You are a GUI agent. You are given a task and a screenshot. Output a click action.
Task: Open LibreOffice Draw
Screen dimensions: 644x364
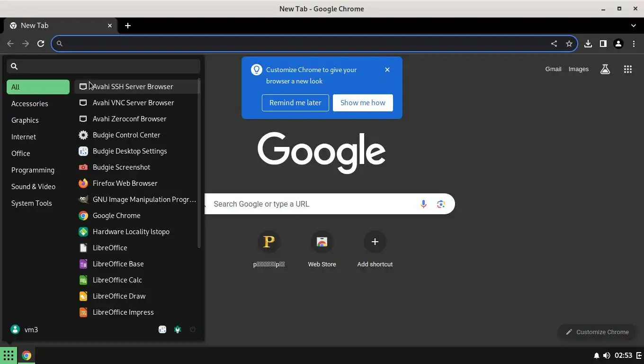(x=136, y=296)
